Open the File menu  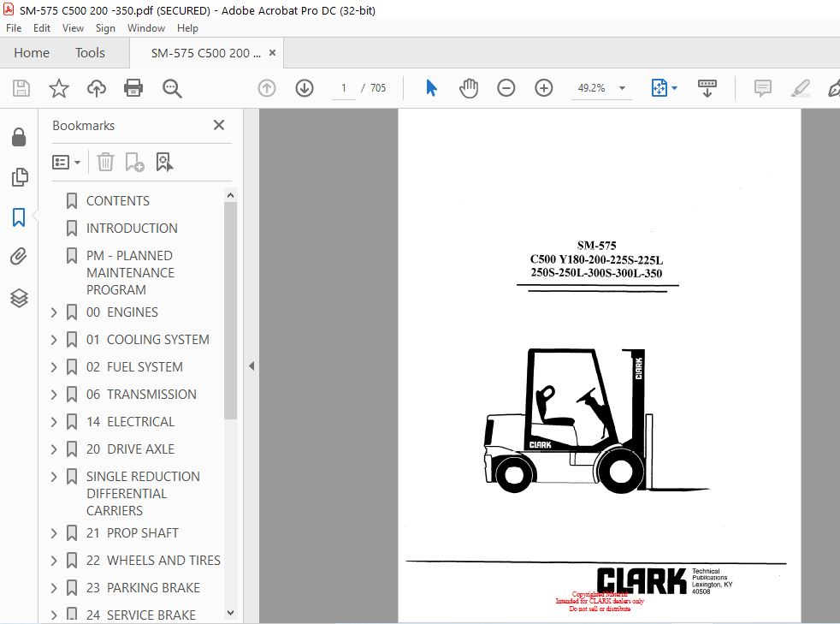[x=14, y=28]
